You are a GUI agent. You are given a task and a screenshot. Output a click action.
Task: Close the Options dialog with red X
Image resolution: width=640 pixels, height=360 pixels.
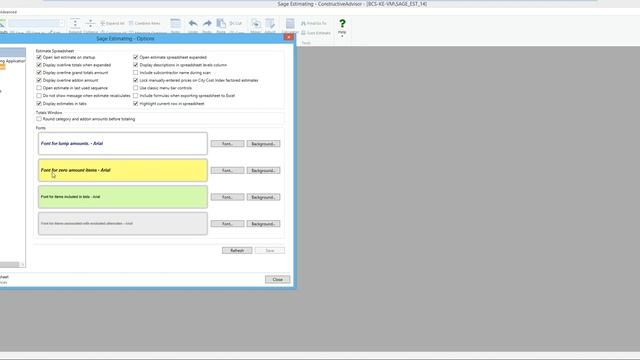pos(289,37)
